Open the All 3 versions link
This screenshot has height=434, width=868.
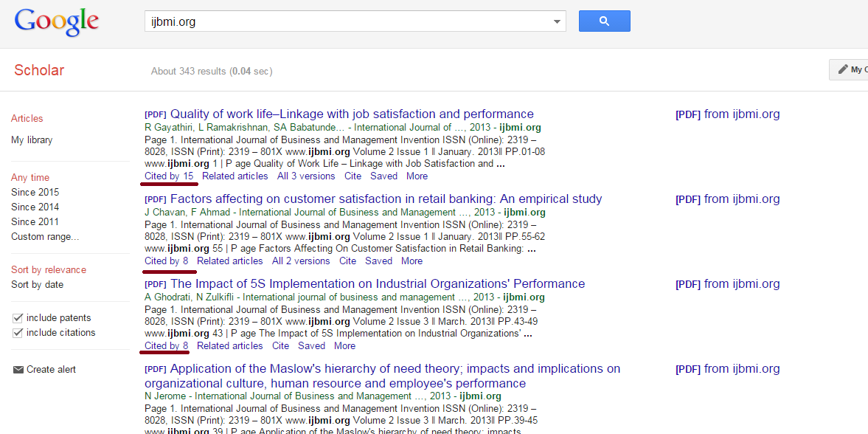click(x=306, y=176)
